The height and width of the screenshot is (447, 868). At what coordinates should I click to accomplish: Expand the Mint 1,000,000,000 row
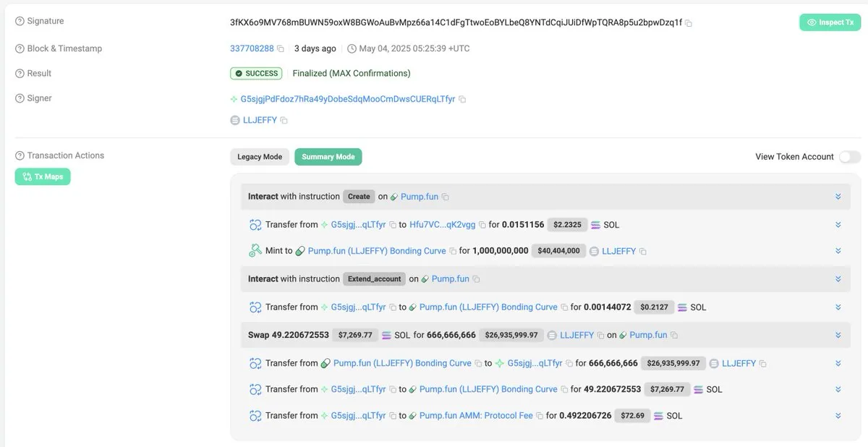click(x=838, y=251)
